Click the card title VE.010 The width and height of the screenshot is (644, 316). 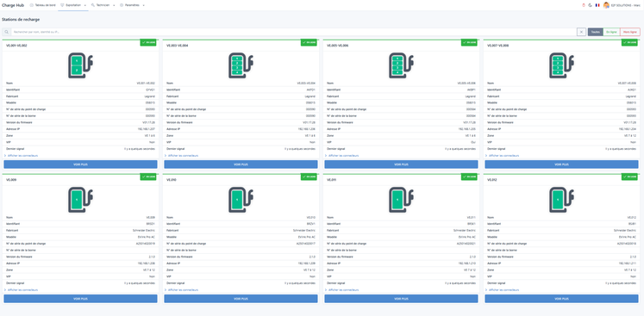click(172, 180)
